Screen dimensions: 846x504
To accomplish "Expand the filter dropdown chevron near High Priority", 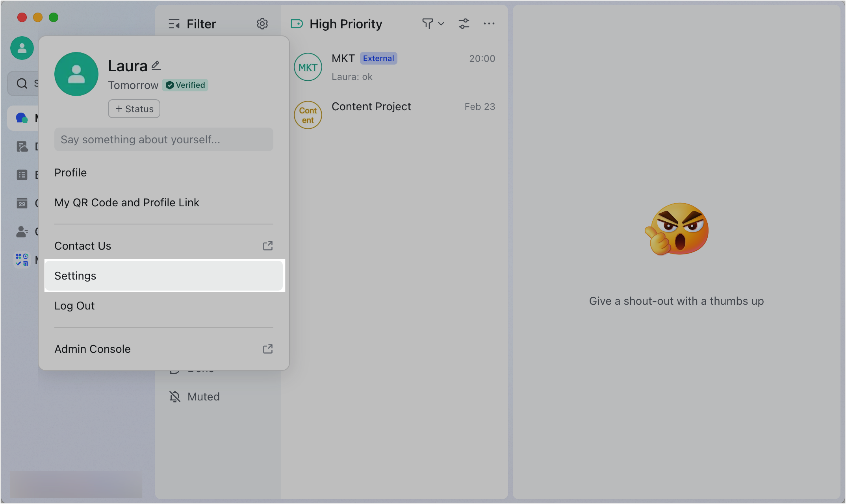I will pos(441,24).
